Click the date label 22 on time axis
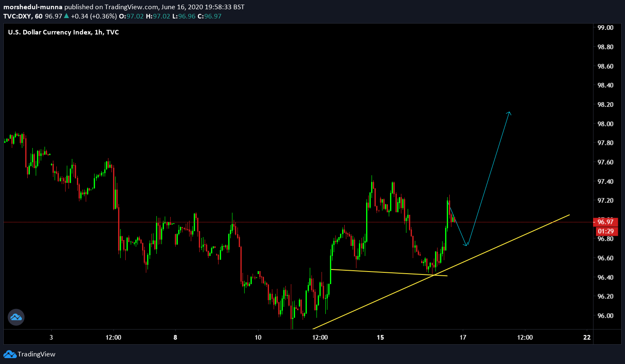Viewport: 625px width, 364px height. pos(587,338)
